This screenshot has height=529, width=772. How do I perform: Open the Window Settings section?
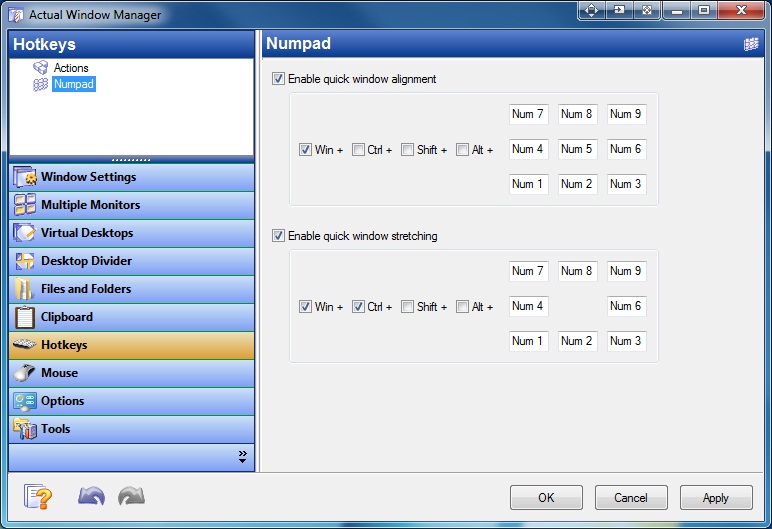[131, 177]
